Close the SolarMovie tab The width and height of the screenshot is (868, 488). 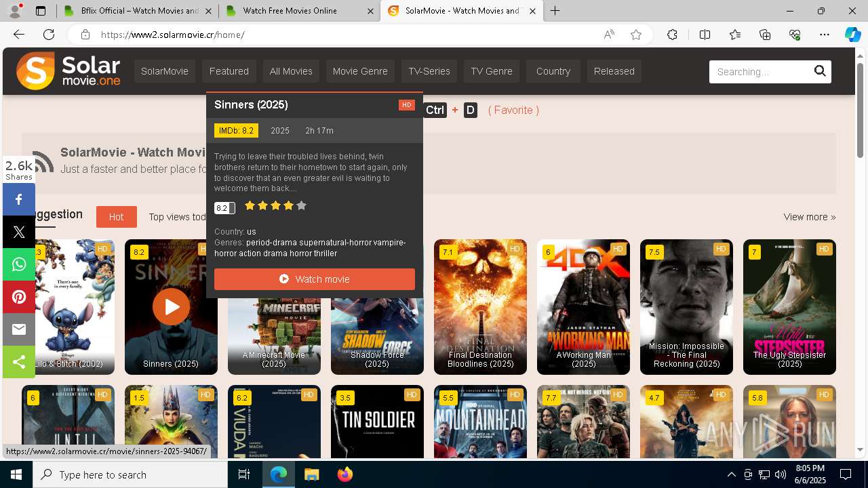click(x=532, y=11)
